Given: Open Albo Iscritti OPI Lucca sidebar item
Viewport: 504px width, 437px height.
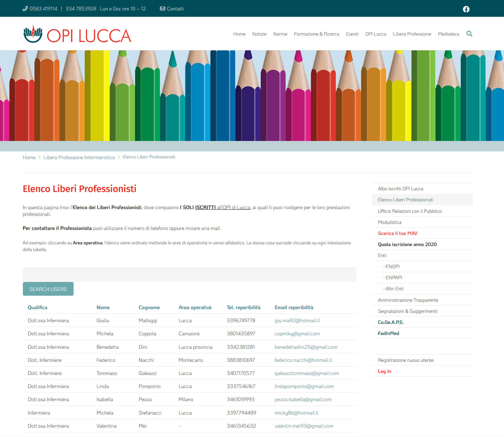Looking at the screenshot, I should pyautogui.click(x=400, y=189).
